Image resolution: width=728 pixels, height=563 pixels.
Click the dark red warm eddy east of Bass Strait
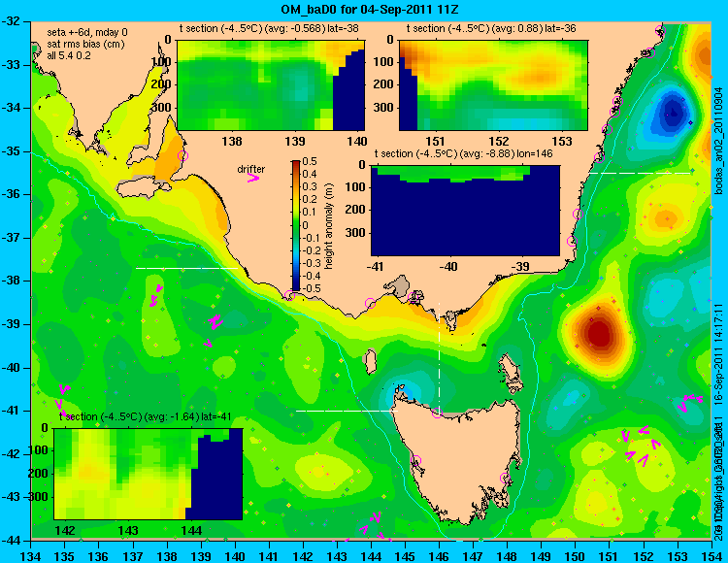[598, 333]
